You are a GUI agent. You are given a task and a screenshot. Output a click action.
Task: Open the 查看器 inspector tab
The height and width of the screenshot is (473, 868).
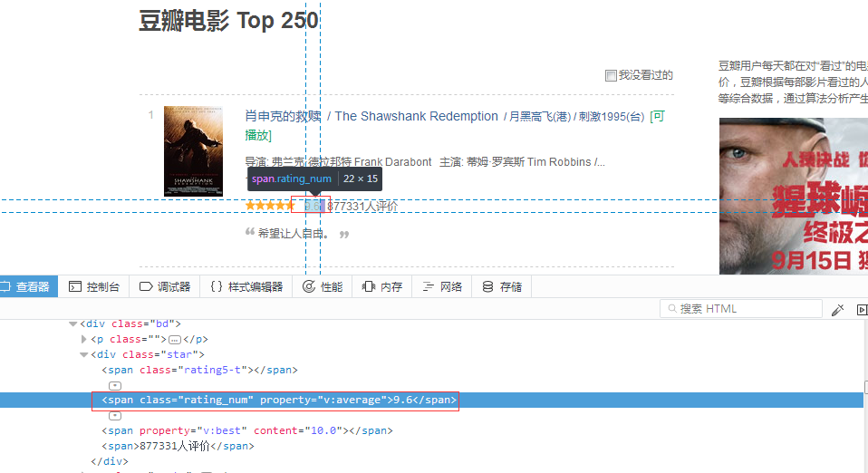[x=28, y=286]
